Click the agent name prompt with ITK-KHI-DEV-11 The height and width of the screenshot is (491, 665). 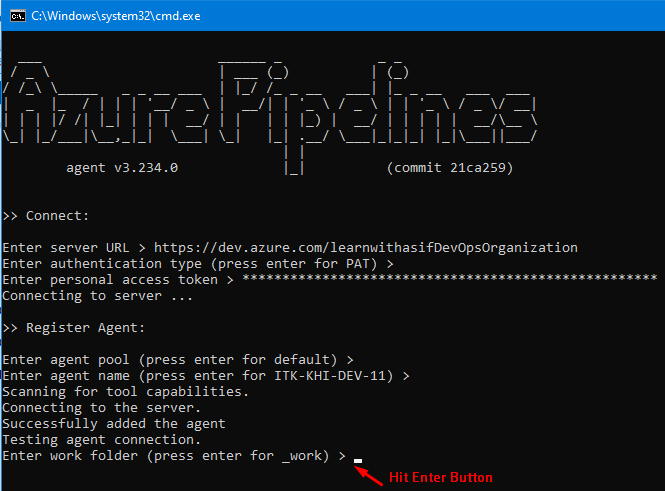205,375
